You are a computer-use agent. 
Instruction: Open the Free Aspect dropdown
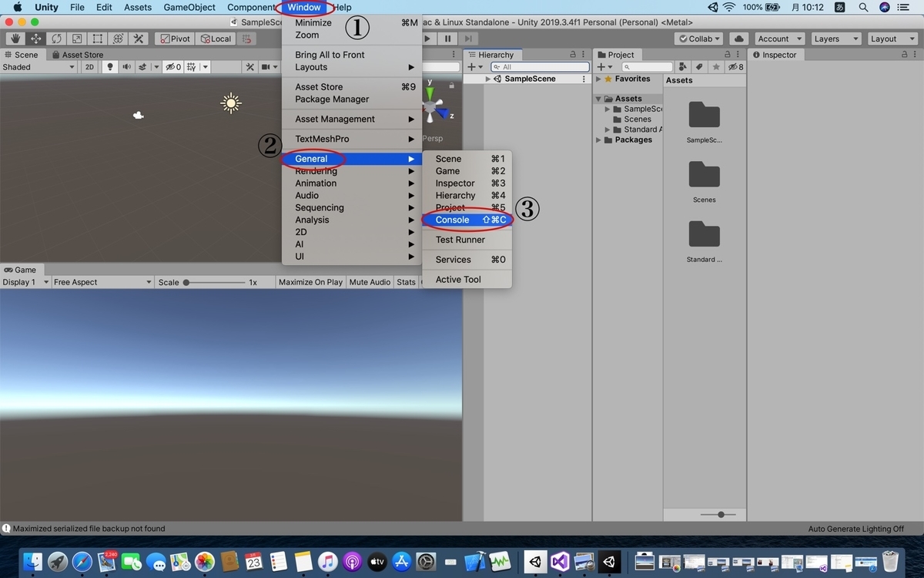102,282
